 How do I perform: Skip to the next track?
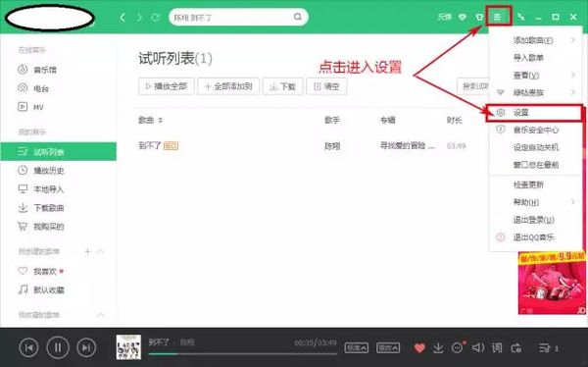point(86,347)
